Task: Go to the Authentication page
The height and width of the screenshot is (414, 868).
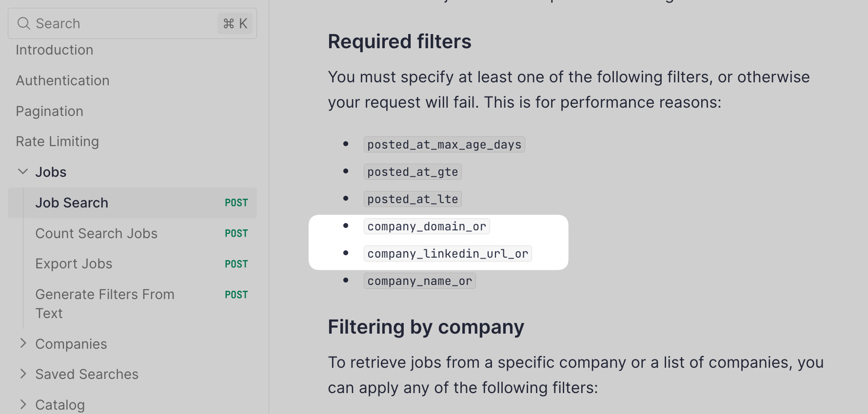Action: pos(62,81)
